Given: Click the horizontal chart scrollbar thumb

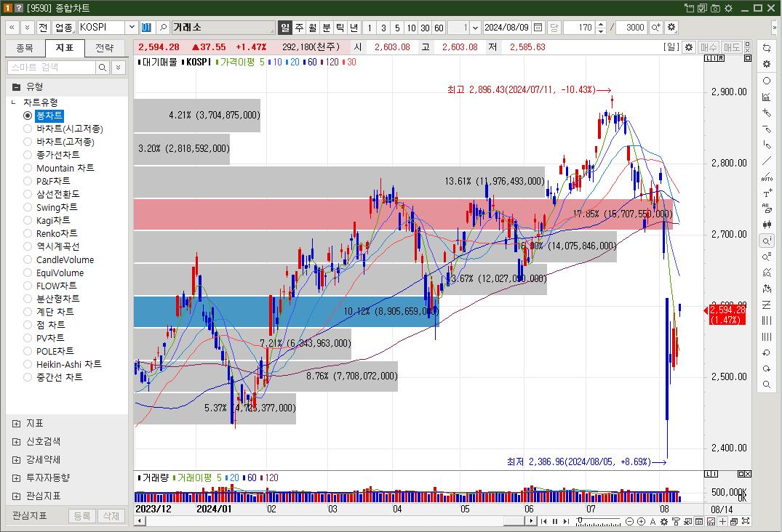Looking at the screenshot, I should 514,522.
